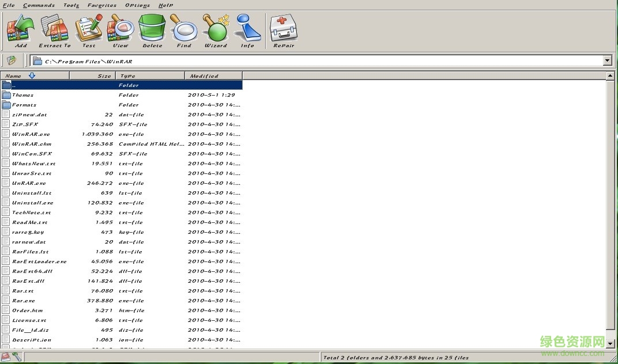Select the Find files icon
This screenshot has height=364, width=618.
[184, 29]
